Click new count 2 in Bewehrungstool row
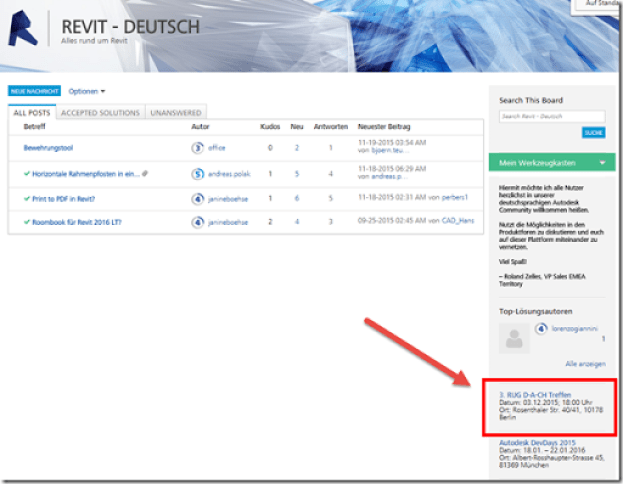The height and width of the screenshot is (484, 623). (x=297, y=148)
